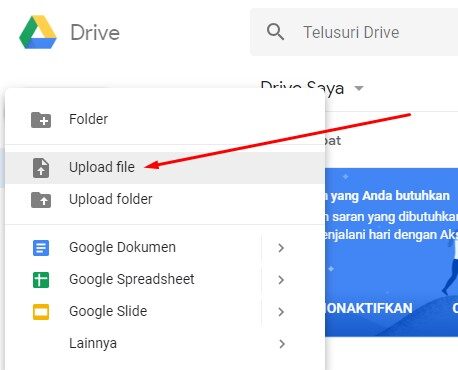Expand the Lainnya submenu arrow
This screenshot has width=458, height=370.
pos(282,344)
